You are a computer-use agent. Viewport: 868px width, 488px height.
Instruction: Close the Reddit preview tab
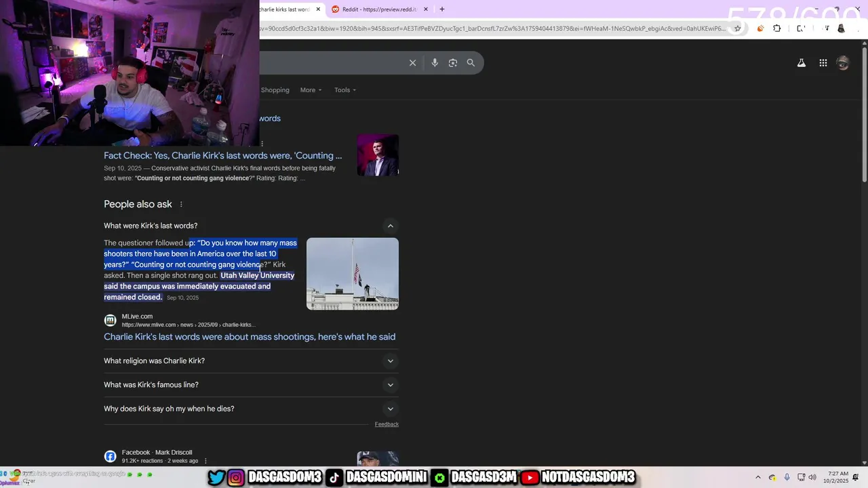coord(426,9)
